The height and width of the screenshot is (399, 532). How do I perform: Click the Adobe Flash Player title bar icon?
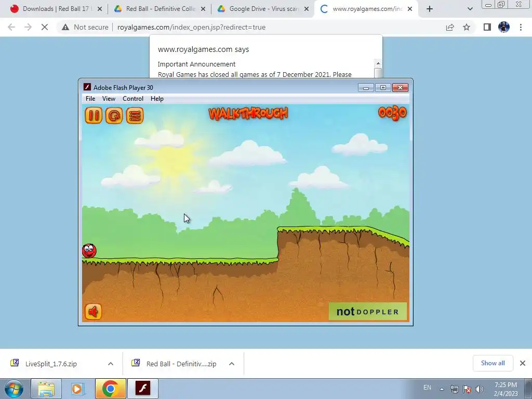87,87
